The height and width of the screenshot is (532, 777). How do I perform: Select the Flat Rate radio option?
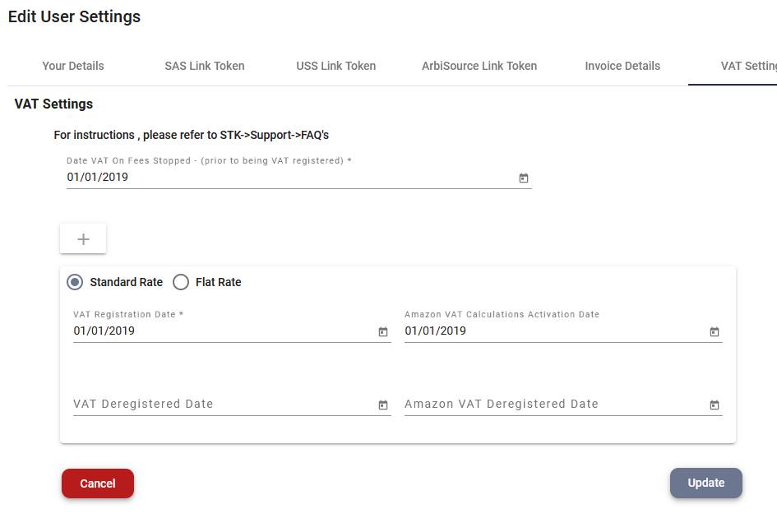coord(181,282)
